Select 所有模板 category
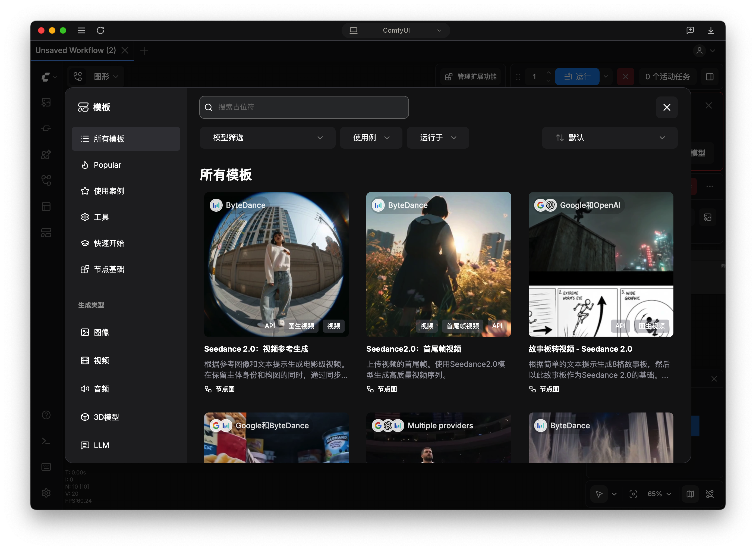 (126, 139)
